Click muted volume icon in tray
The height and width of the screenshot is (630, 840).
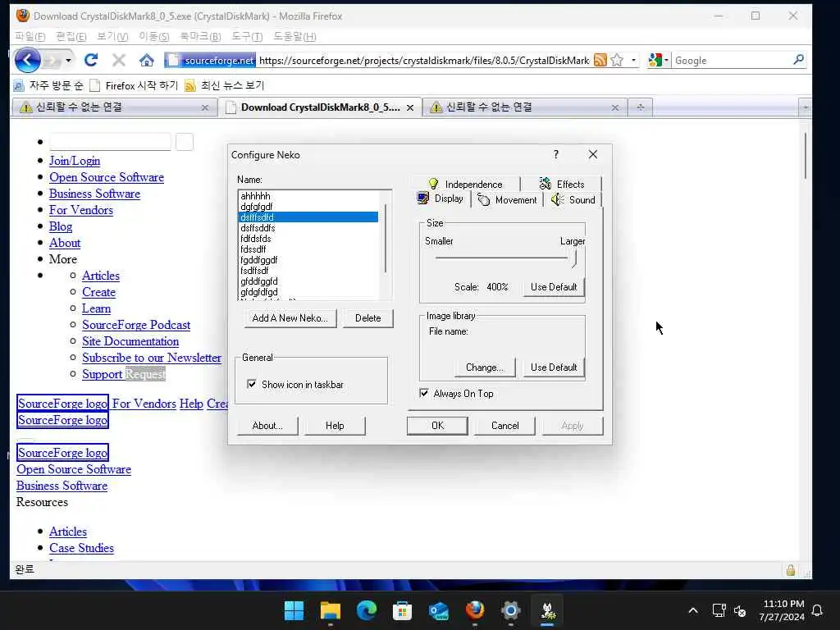[740, 610]
